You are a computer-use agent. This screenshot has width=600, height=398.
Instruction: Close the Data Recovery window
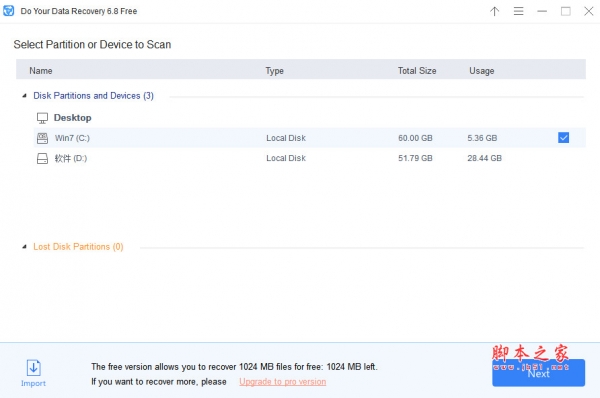(x=589, y=11)
